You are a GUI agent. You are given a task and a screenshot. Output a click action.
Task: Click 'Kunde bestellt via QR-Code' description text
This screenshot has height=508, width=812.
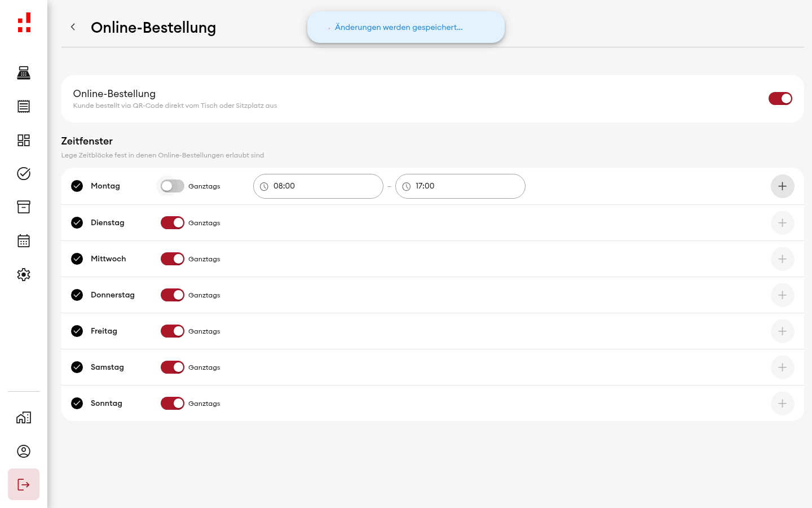point(175,106)
